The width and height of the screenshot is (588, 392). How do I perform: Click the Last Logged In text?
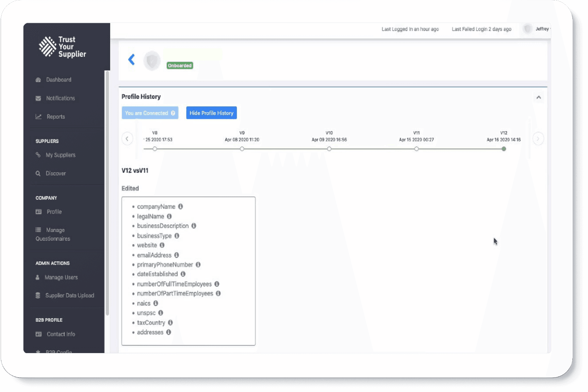point(410,29)
